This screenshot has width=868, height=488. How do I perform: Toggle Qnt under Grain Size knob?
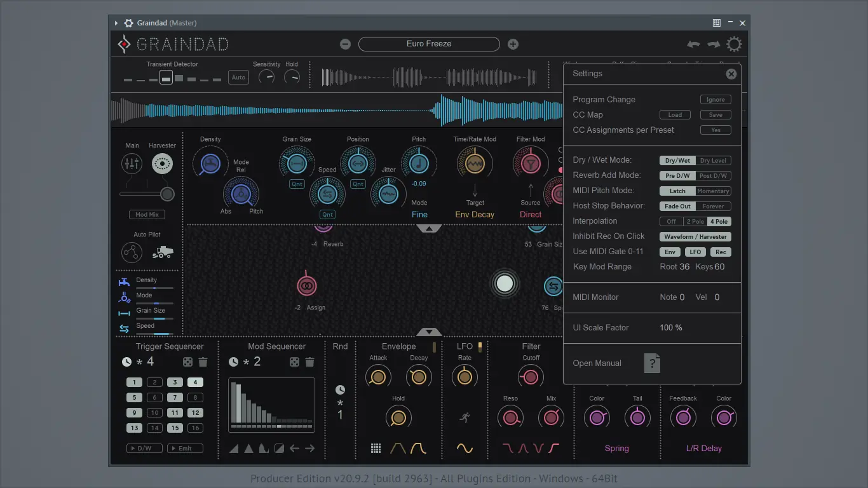click(297, 184)
